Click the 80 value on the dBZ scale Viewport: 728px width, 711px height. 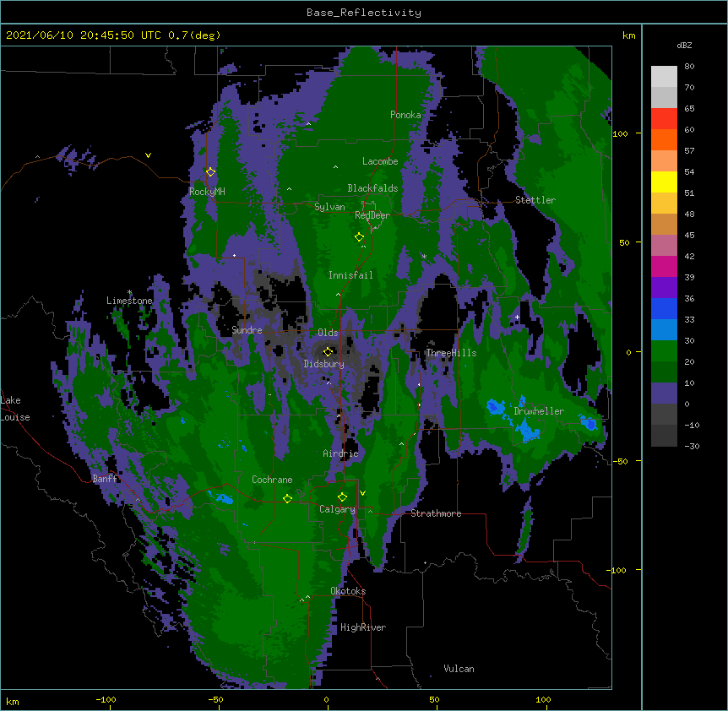pyautogui.click(x=689, y=67)
